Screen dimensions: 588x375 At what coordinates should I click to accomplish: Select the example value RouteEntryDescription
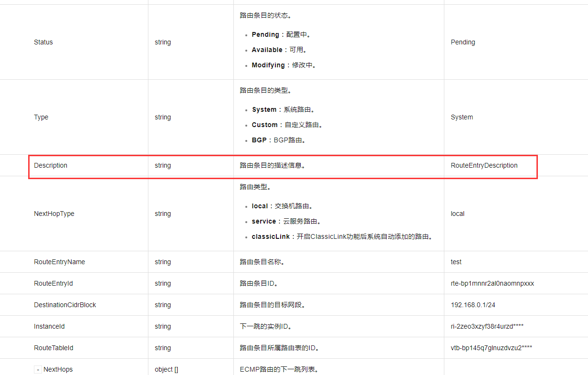point(484,165)
